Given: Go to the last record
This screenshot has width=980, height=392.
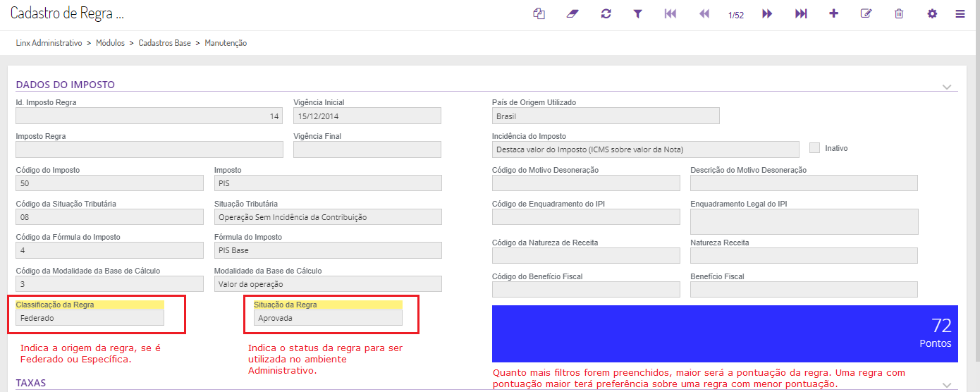Looking at the screenshot, I should [x=801, y=13].
